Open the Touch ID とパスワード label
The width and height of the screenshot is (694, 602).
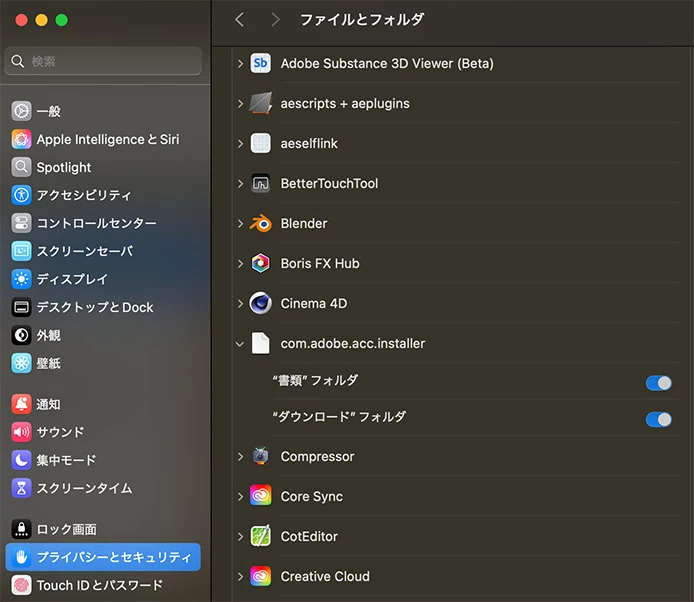coord(100,585)
